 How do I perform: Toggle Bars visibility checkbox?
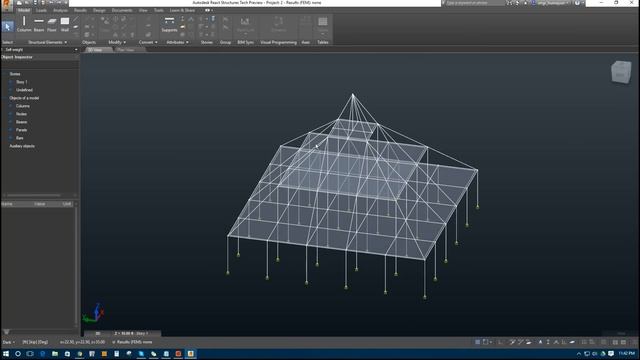click(x=11, y=138)
